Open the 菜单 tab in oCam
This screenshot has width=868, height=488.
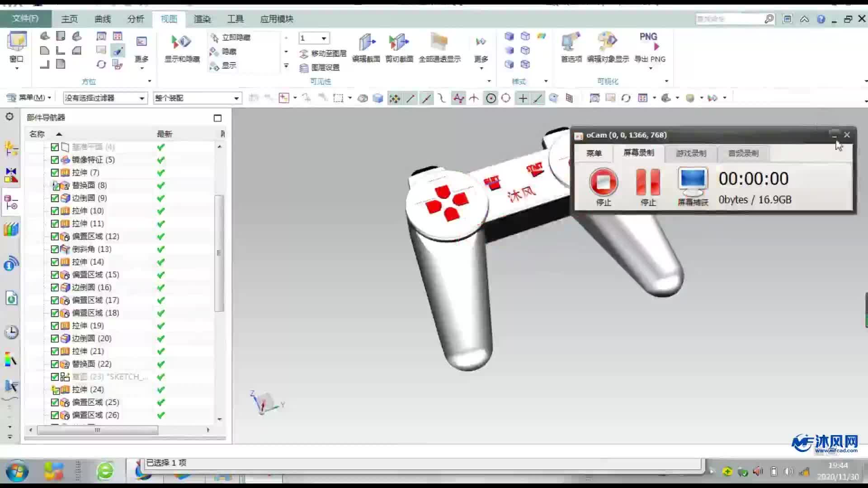[594, 153]
